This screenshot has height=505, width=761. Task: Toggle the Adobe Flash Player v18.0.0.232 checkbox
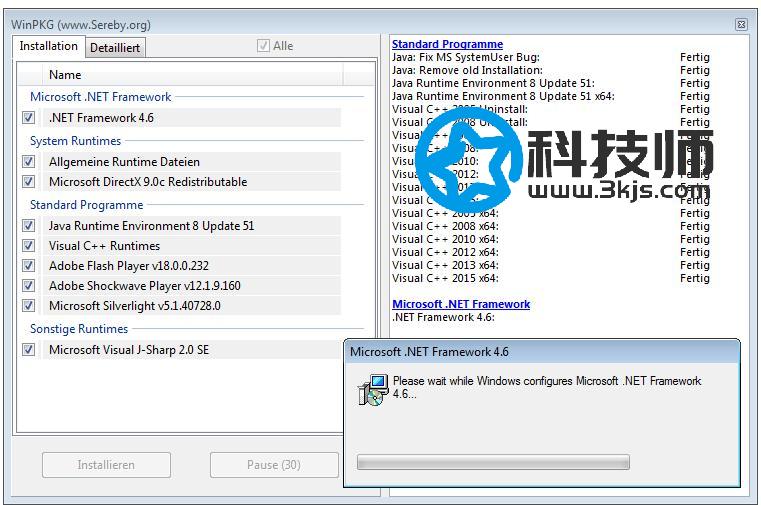pos(29,265)
